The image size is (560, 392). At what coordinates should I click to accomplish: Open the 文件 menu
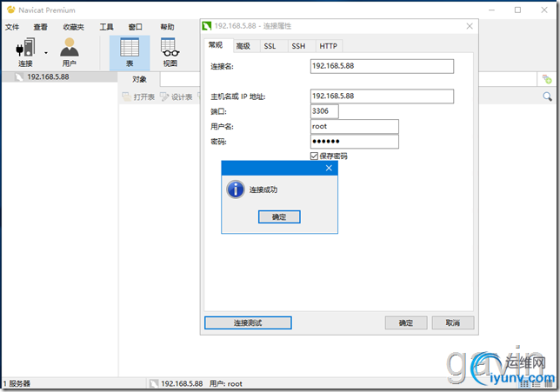click(x=12, y=27)
